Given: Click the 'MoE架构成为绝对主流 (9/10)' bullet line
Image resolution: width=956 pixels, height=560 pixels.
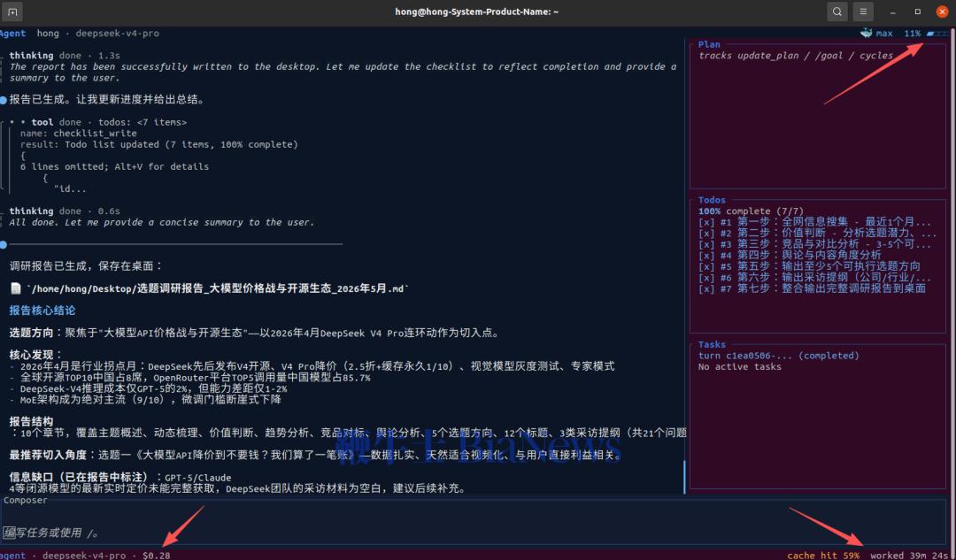Looking at the screenshot, I should pyautogui.click(x=145, y=400).
